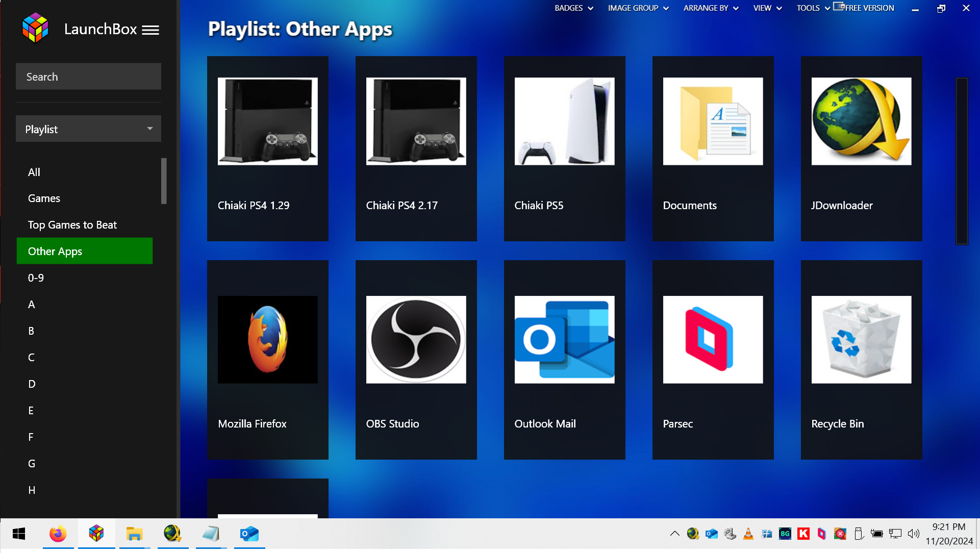Image resolution: width=980 pixels, height=553 pixels.
Task: Click the sidebar list scrollbar thumb
Action: [x=164, y=181]
